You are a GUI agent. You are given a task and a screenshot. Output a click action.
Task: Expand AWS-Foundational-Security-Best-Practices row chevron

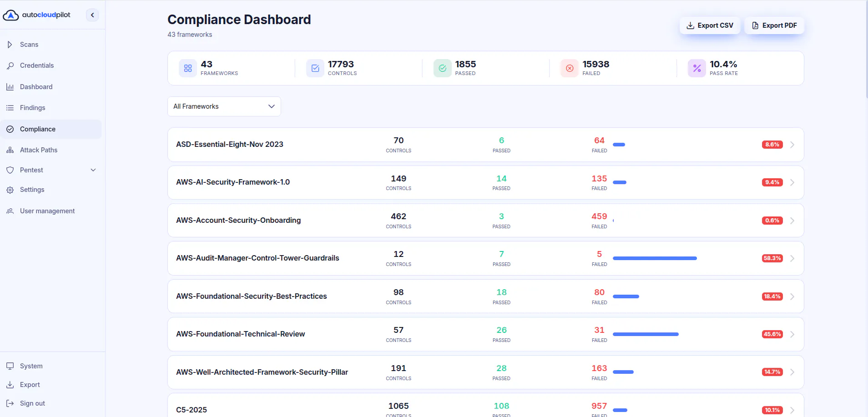tap(792, 296)
